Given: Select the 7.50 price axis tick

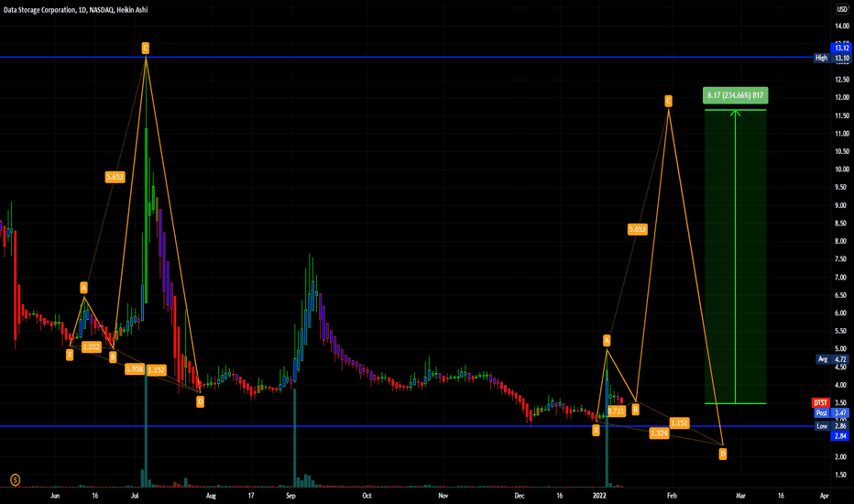Looking at the screenshot, I should coord(842,259).
